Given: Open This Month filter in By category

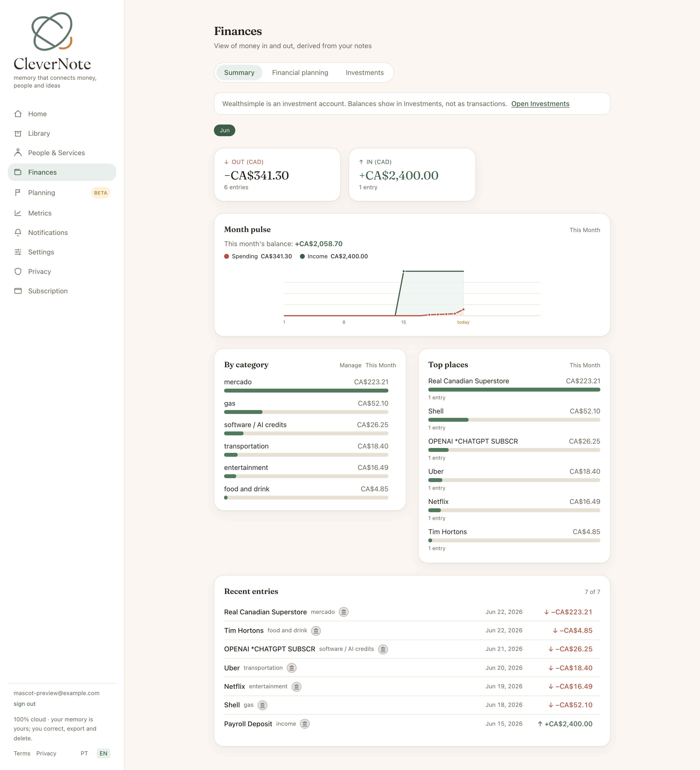Looking at the screenshot, I should pos(381,366).
